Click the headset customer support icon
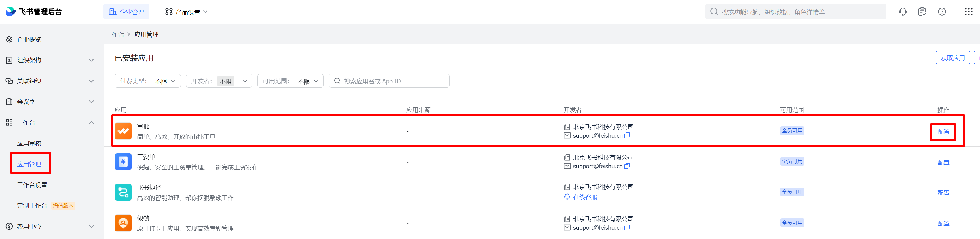Screen dimensions: 980x239 click(x=902, y=12)
